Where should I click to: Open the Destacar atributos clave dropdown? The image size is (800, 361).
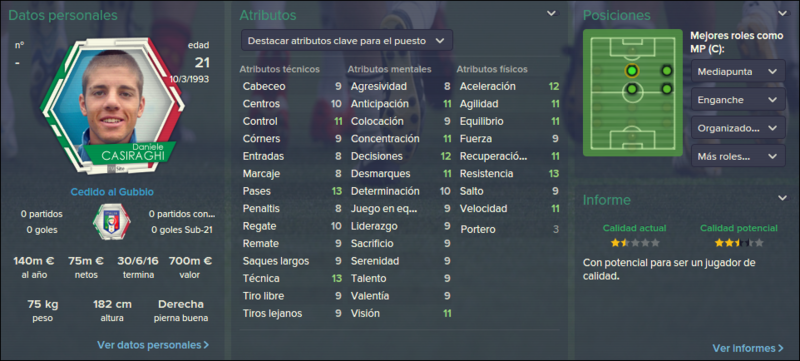(x=347, y=41)
